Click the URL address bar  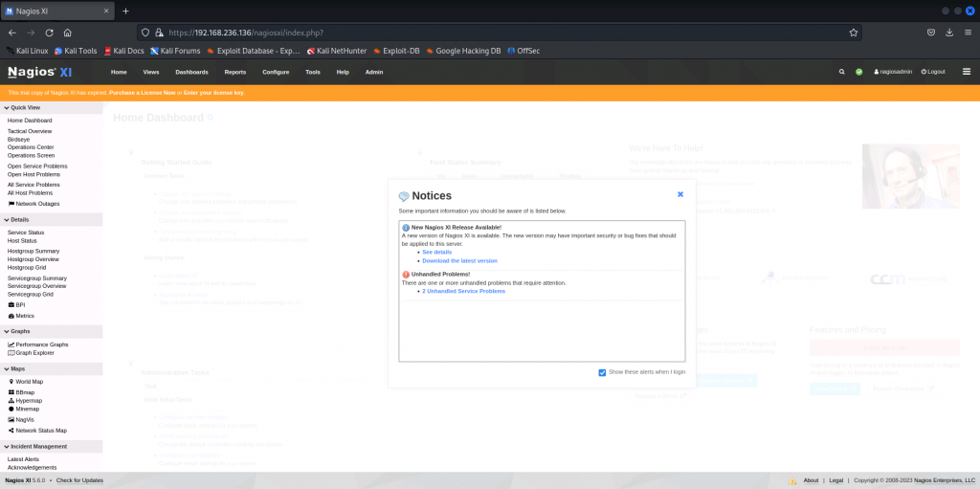(500, 33)
